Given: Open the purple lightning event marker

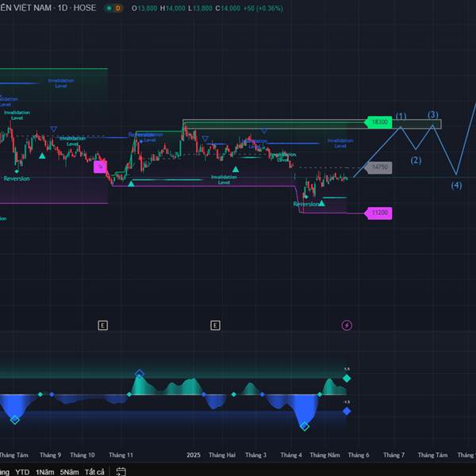Looking at the screenshot, I should tap(347, 325).
